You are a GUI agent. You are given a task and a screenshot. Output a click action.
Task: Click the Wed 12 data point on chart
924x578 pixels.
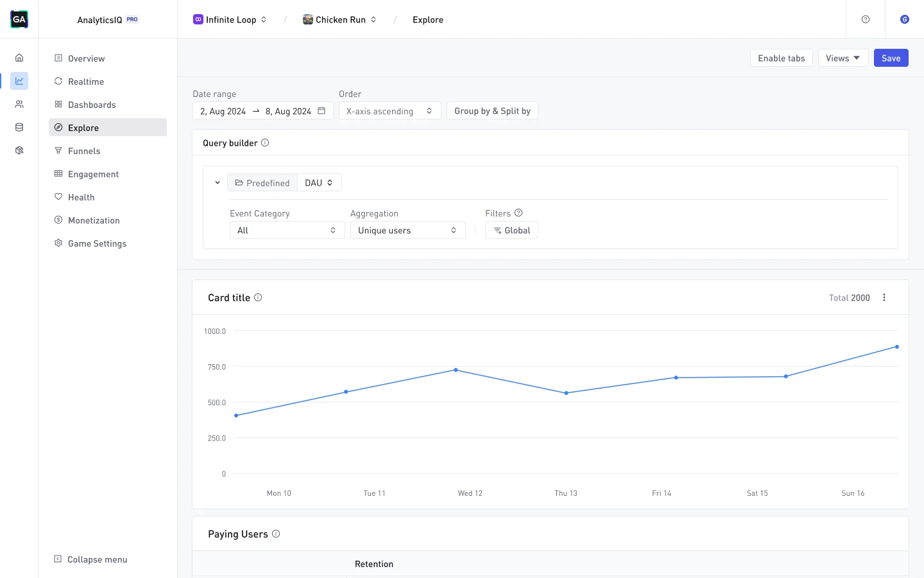pos(456,370)
